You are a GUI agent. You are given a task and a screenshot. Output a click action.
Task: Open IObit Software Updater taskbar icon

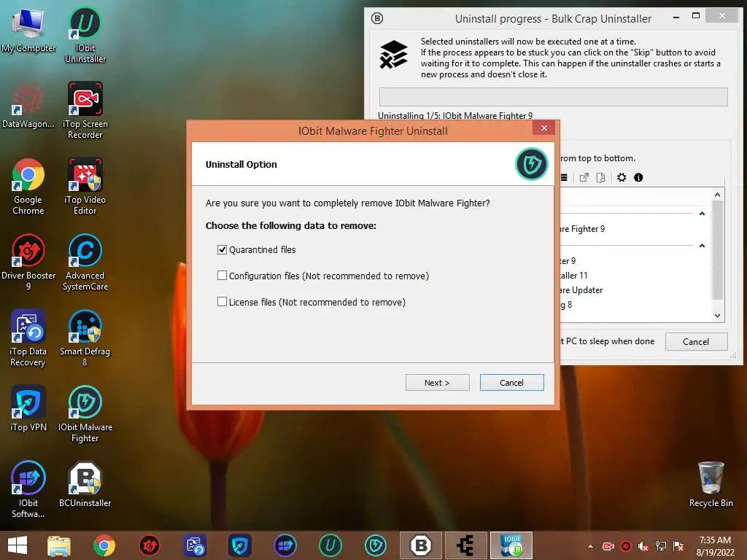pos(285,545)
